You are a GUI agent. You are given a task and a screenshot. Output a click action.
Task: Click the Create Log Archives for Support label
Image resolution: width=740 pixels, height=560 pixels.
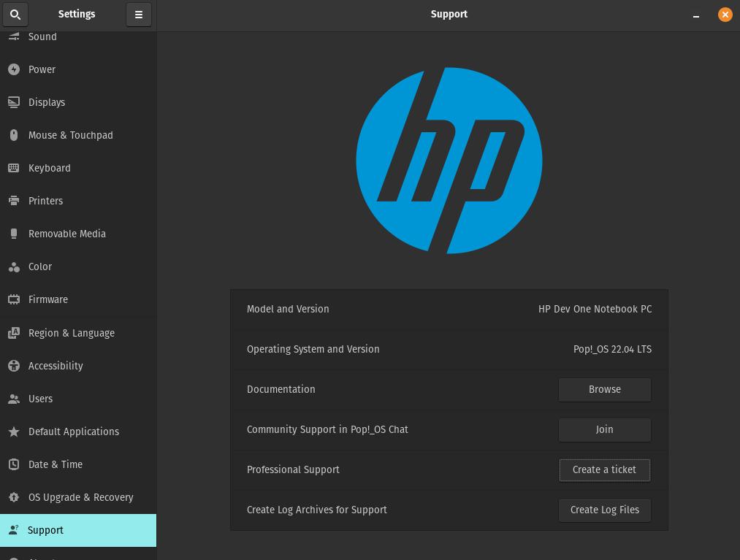pyautogui.click(x=316, y=510)
